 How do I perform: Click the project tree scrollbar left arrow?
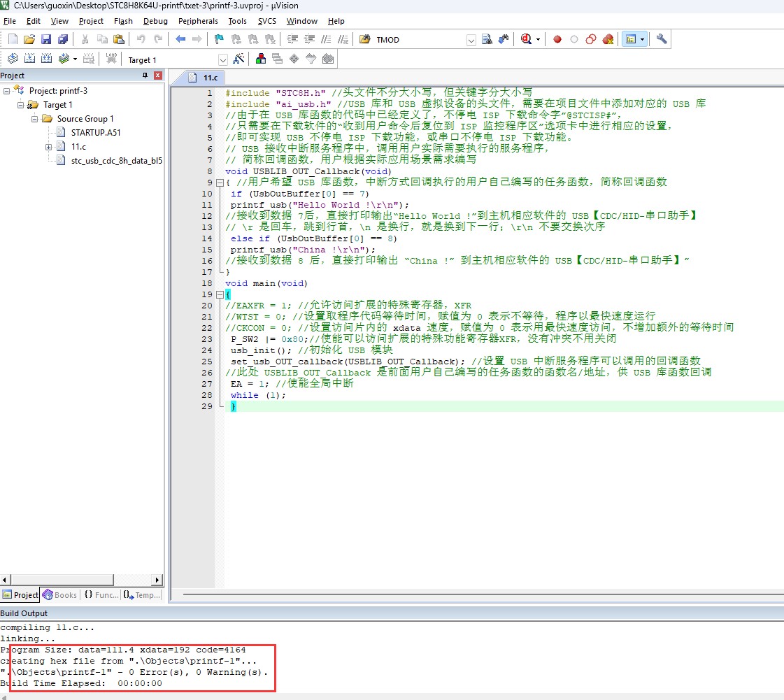4,580
